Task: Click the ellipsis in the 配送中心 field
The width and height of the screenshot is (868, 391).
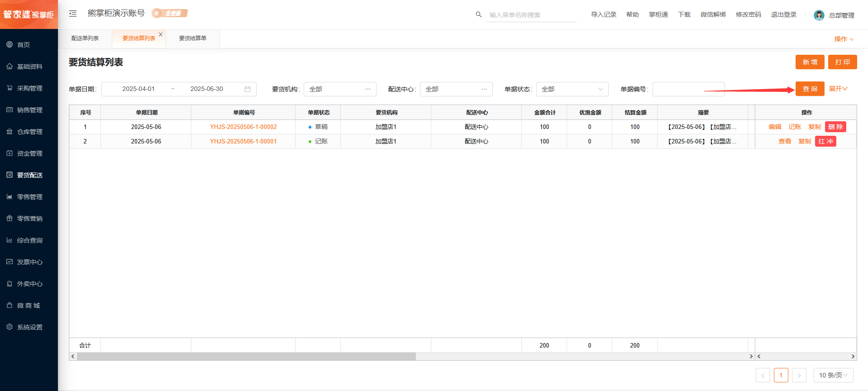Action: click(x=484, y=89)
